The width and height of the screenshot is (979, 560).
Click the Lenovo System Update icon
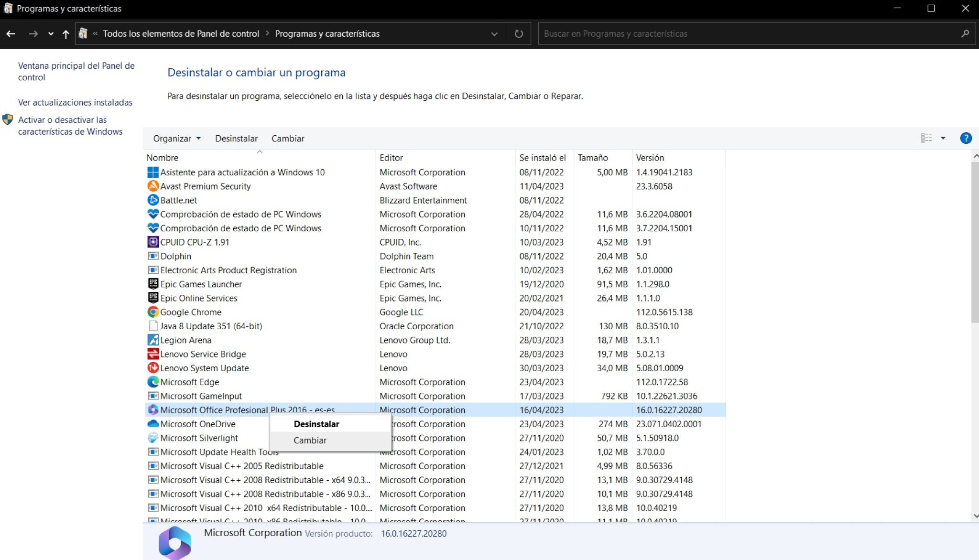tap(152, 368)
